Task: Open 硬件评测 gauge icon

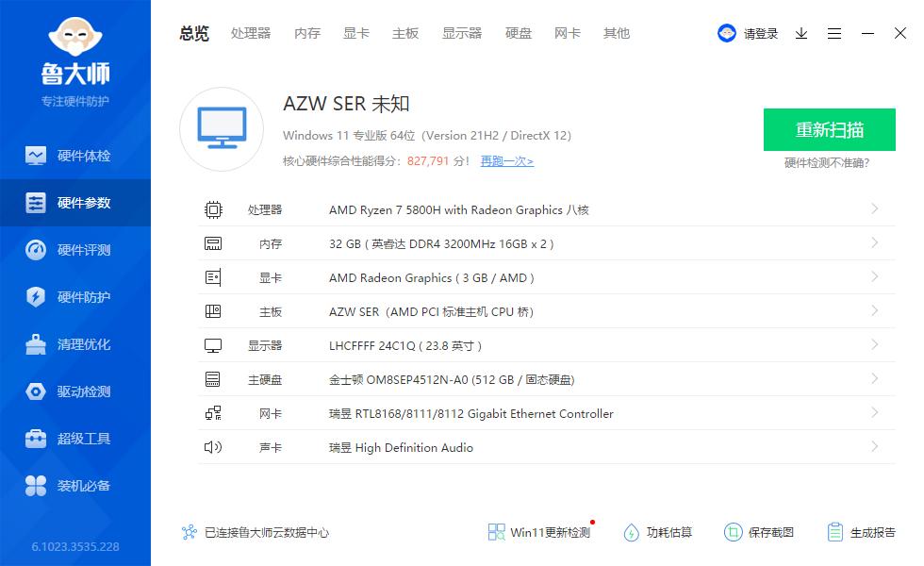Action: pyautogui.click(x=36, y=250)
